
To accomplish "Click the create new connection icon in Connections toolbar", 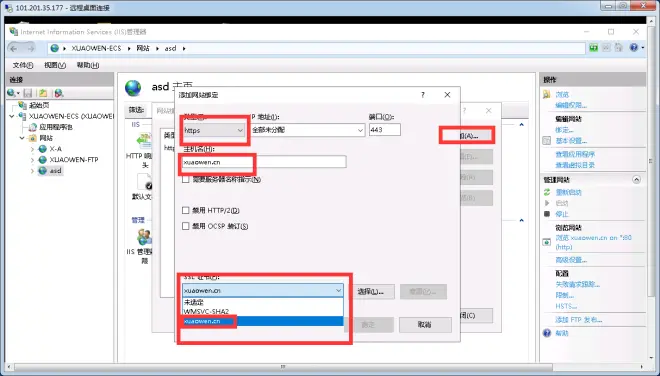I will tap(13, 93).
